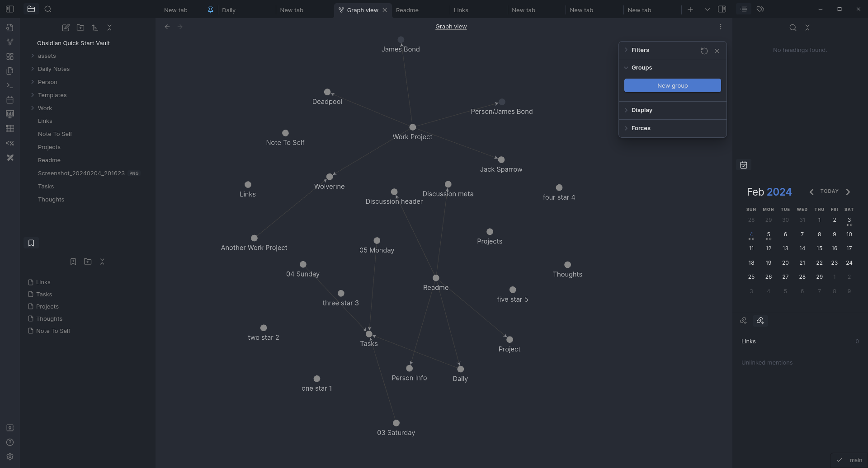Image resolution: width=868 pixels, height=468 pixels.
Task: Create a new note
Action: (x=66, y=28)
